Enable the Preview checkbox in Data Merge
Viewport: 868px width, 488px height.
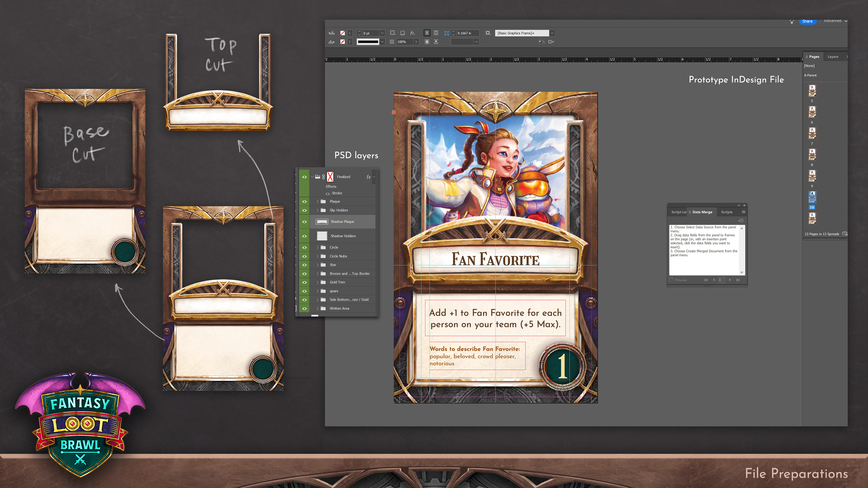tap(671, 280)
